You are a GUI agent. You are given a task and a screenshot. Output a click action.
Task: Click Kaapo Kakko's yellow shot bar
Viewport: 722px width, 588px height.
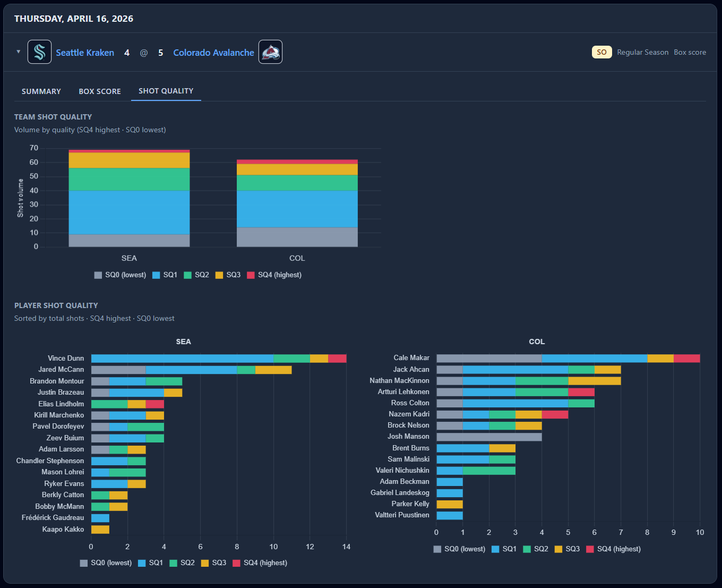pos(100,529)
